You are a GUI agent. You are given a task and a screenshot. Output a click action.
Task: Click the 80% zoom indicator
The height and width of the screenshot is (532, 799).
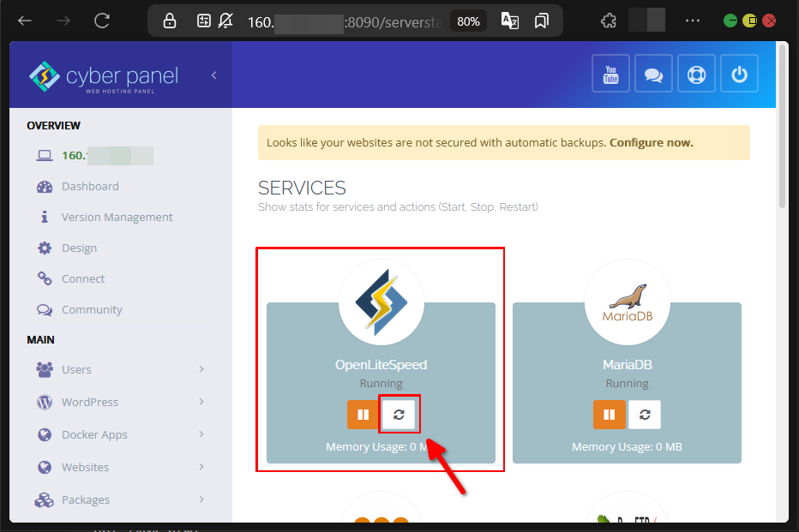(x=468, y=21)
